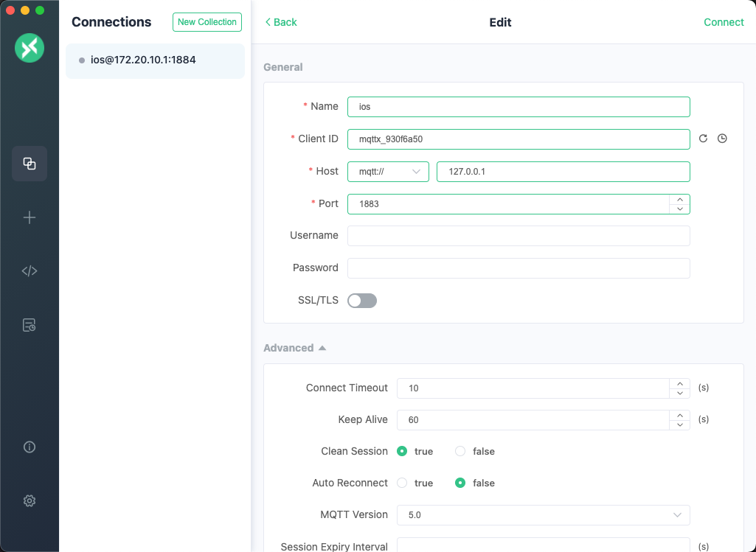Click the Host address field 127.0.0.1
Image resolution: width=756 pixels, height=552 pixels.
563,172
